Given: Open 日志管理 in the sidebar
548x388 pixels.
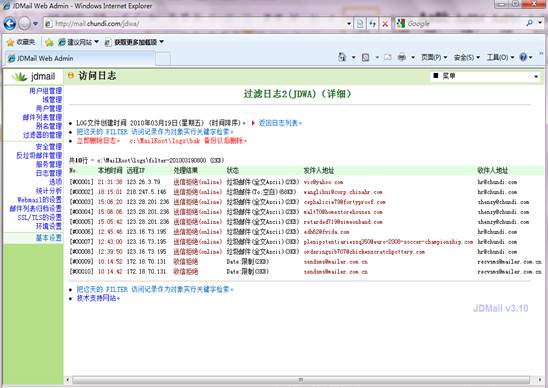Looking at the screenshot, I should click(49, 173).
